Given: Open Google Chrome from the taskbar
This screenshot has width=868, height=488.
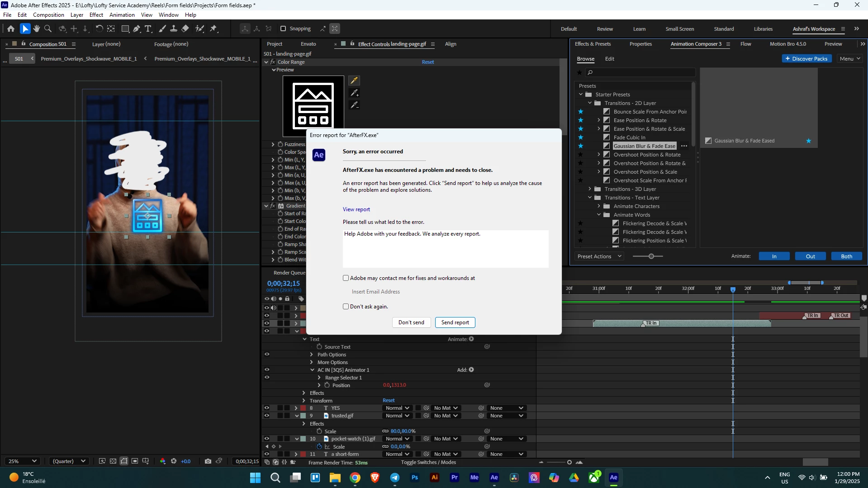Looking at the screenshot, I should click(355, 478).
